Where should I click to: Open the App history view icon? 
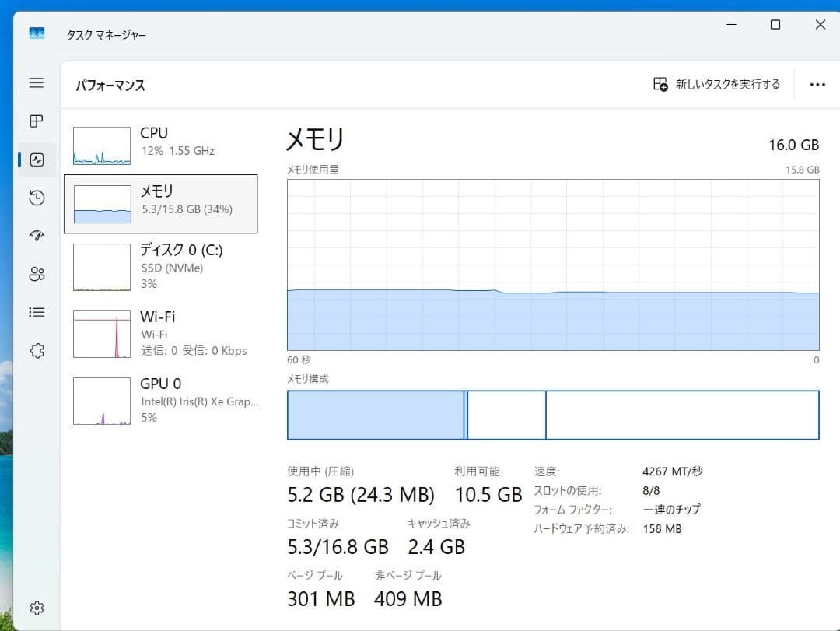coord(36,198)
